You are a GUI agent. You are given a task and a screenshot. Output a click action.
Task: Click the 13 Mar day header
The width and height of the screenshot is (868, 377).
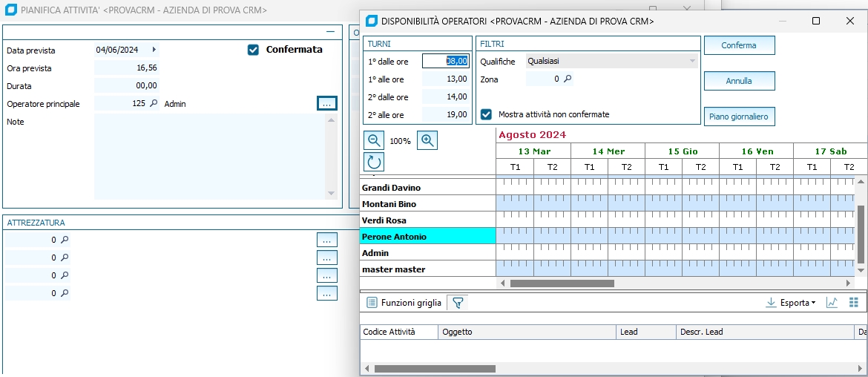pyautogui.click(x=533, y=151)
